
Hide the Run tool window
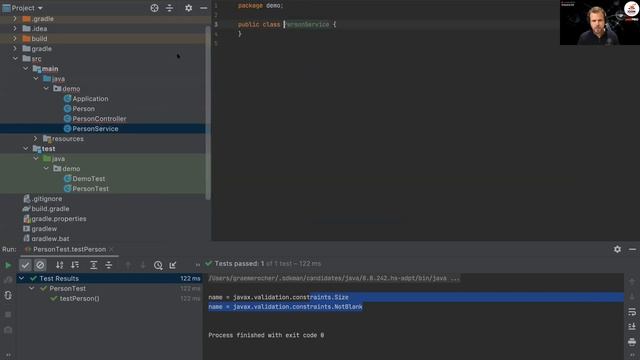632,249
